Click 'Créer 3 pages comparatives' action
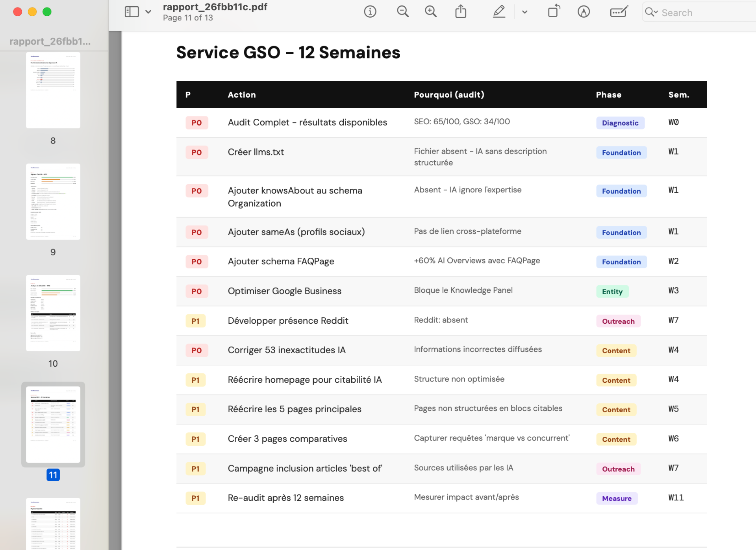The image size is (756, 550). (x=287, y=439)
